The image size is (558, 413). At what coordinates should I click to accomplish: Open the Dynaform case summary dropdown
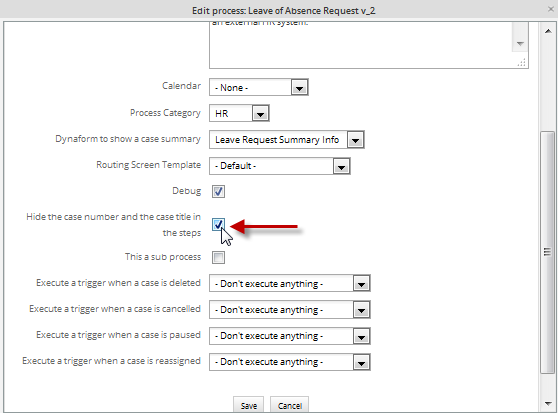click(x=355, y=140)
